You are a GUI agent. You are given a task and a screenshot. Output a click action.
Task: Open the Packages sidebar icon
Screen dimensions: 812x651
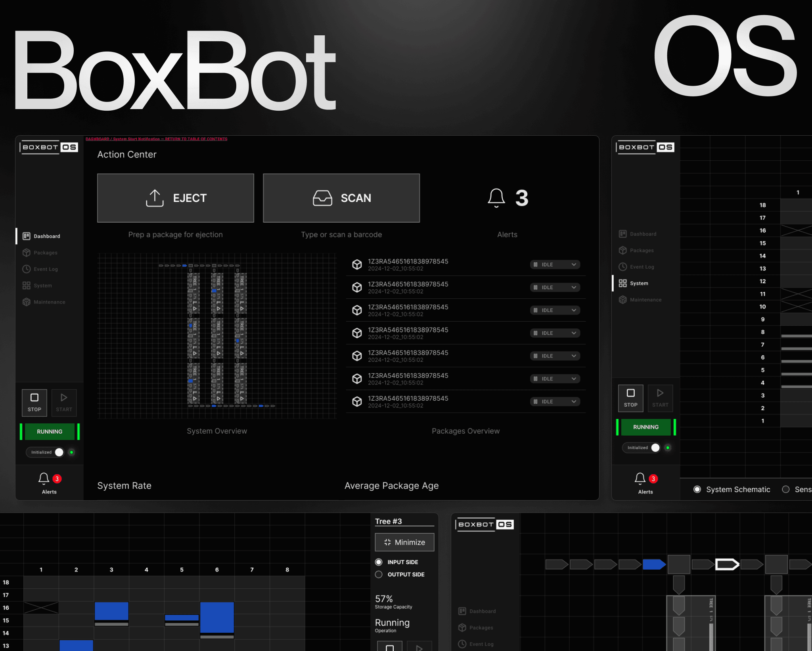pyautogui.click(x=26, y=252)
